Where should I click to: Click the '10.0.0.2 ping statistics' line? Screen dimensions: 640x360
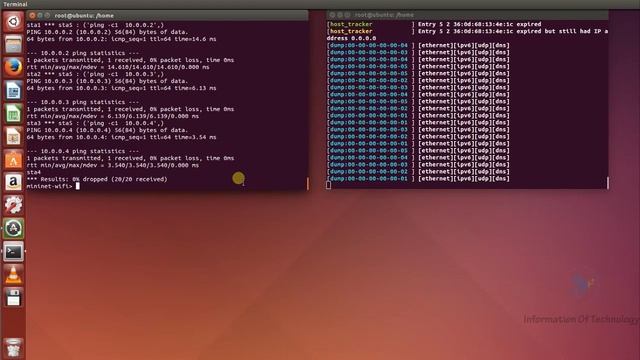83,53
